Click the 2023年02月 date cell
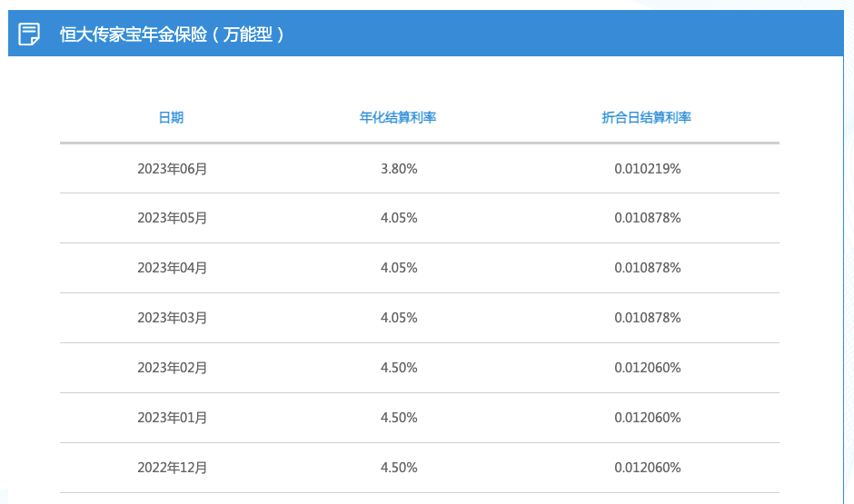Image resolution: width=854 pixels, height=504 pixels. tap(172, 368)
